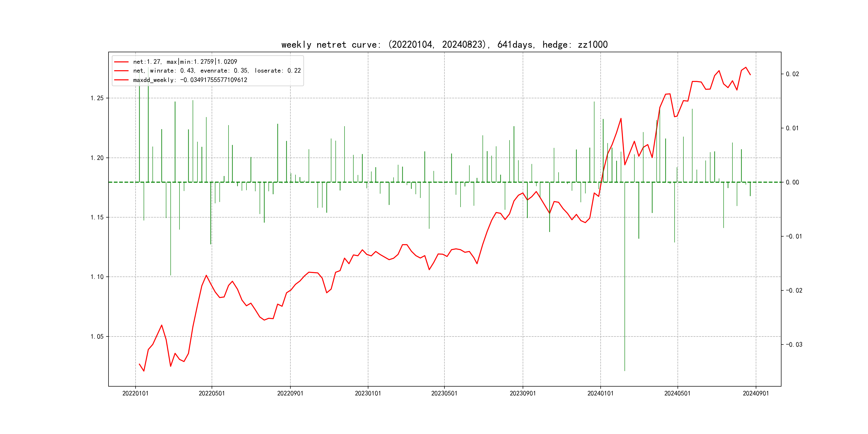Click the chart title text
Viewport: 868px width, 434px height.
tap(444, 44)
